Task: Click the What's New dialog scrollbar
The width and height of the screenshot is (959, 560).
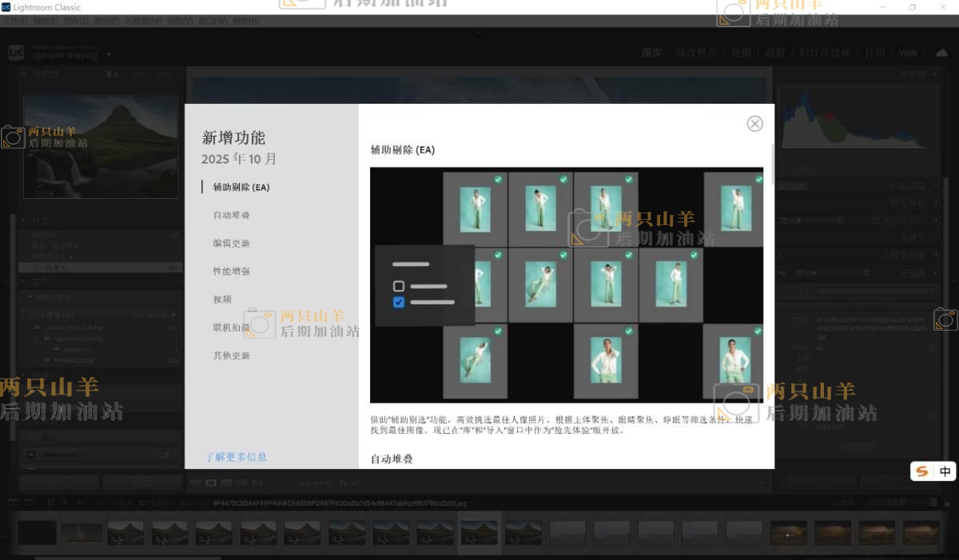Action: tap(771, 164)
